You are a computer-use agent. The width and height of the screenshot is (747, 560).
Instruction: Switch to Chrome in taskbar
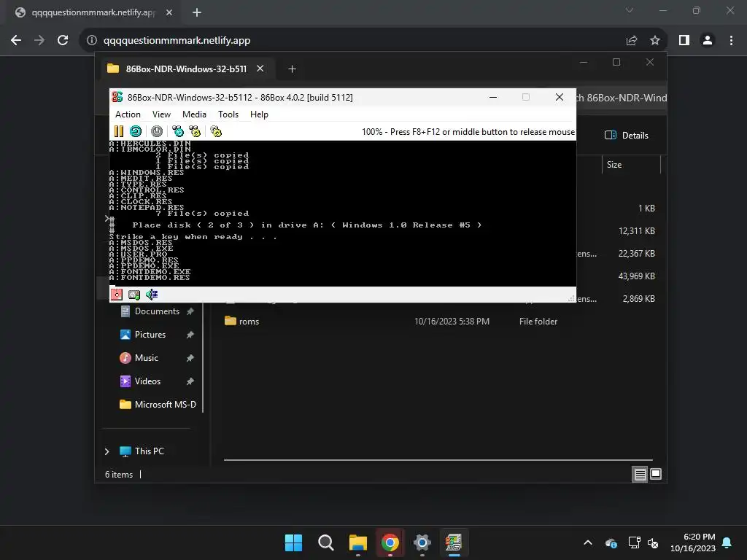390,542
